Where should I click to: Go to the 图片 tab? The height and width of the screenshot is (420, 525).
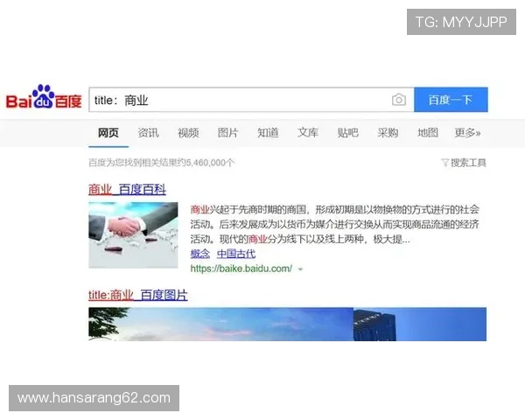coord(228,133)
